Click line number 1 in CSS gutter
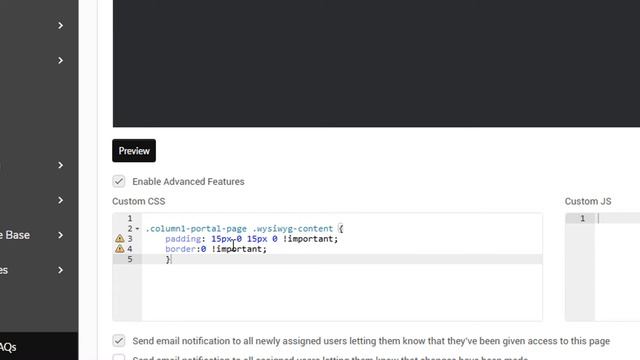Image resolution: width=640 pixels, height=360 pixels. tap(130, 218)
